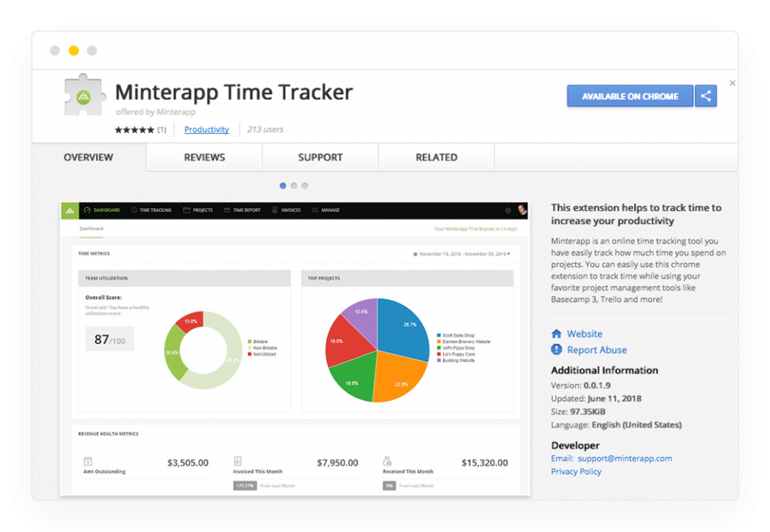
Task: Click the Minterapp puzzle-piece extension icon
Action: tap(85, 95)
